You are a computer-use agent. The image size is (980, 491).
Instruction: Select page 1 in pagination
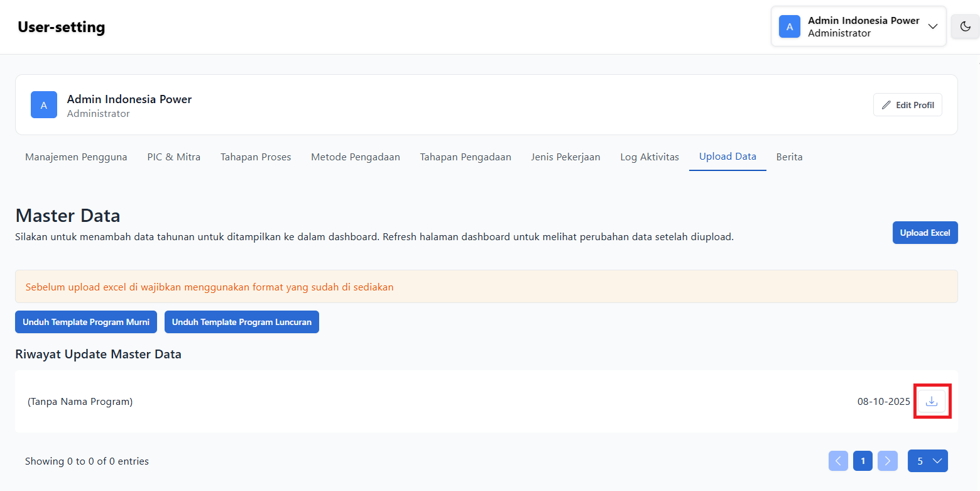(x=863, y=461)
